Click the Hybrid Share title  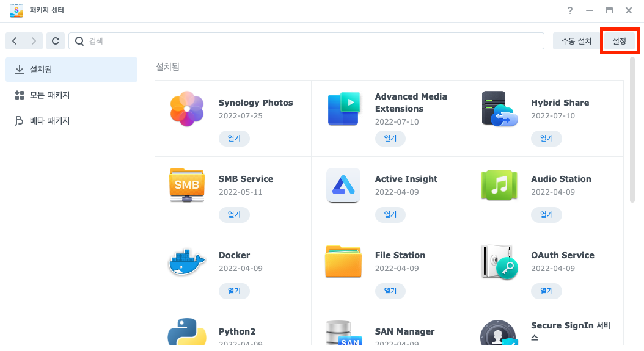point(560,103)
